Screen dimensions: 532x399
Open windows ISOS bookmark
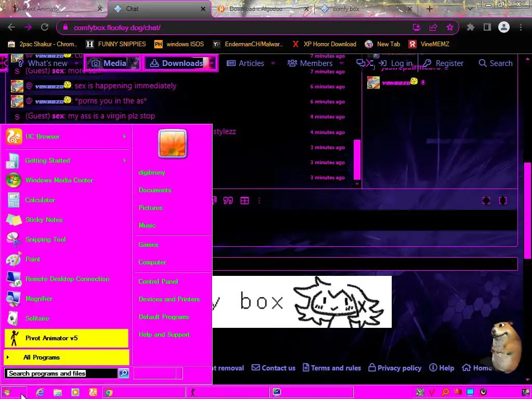tap(179, 44)
